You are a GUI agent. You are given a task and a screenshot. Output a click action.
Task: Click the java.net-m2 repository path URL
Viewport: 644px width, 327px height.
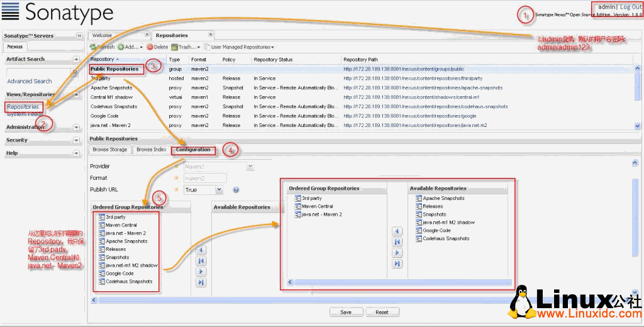coord(415,125)
